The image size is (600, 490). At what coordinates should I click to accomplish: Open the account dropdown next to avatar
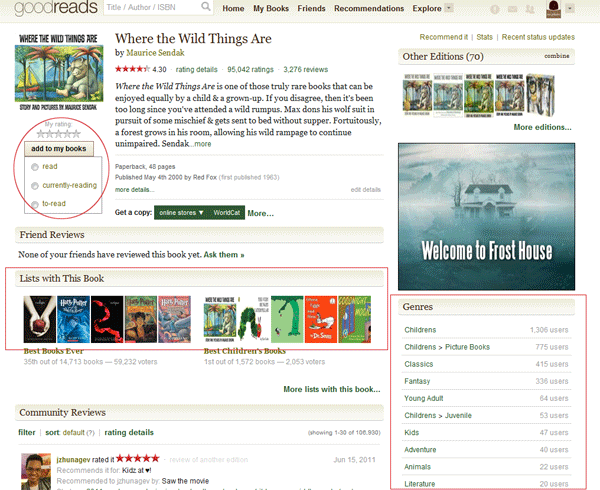point(569,8)
